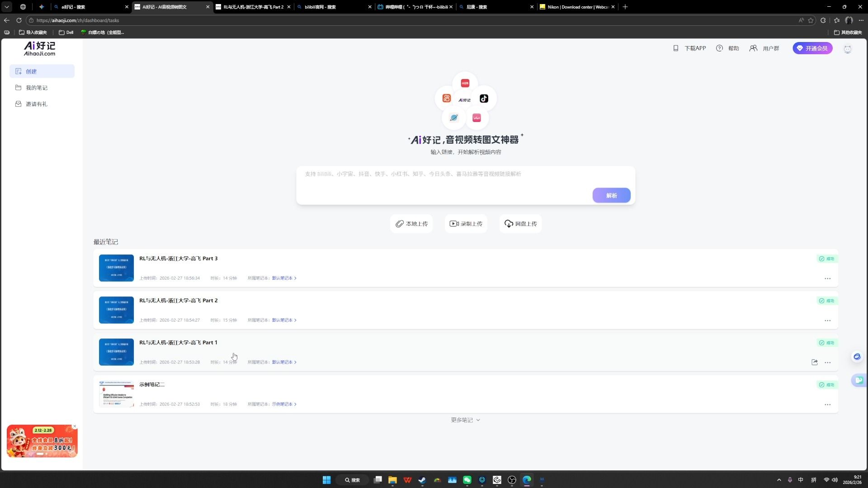This screenshot has width=868, height=488.
Task: Click the Help question mark icon
Action: pyautogui.click(x=719, y=48)
